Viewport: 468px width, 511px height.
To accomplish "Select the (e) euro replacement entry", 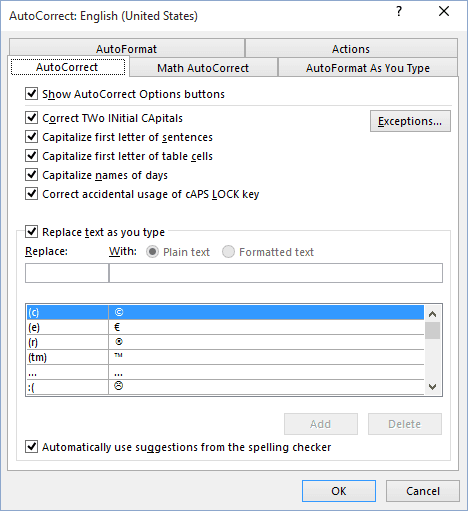I will point(225,327).
